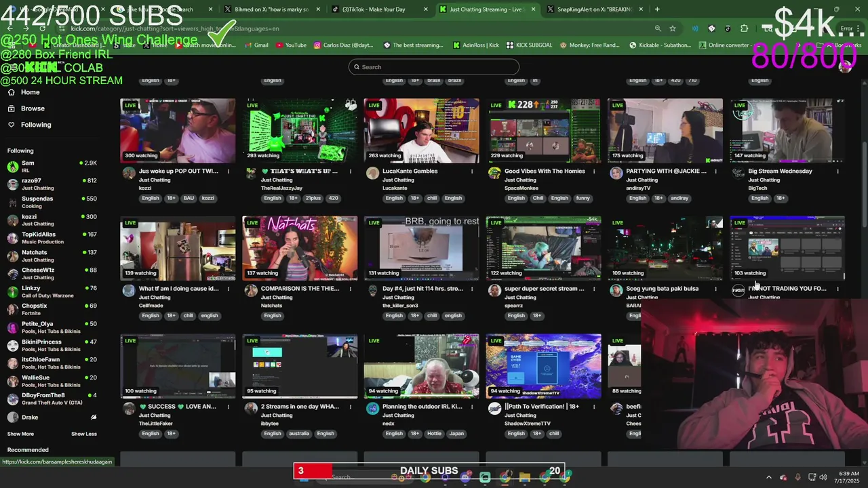Viewport: 868px width, 488px height.
Task: Click the 'andiray' tag under andirayTV stream
Action: click(x=679, y=198)
